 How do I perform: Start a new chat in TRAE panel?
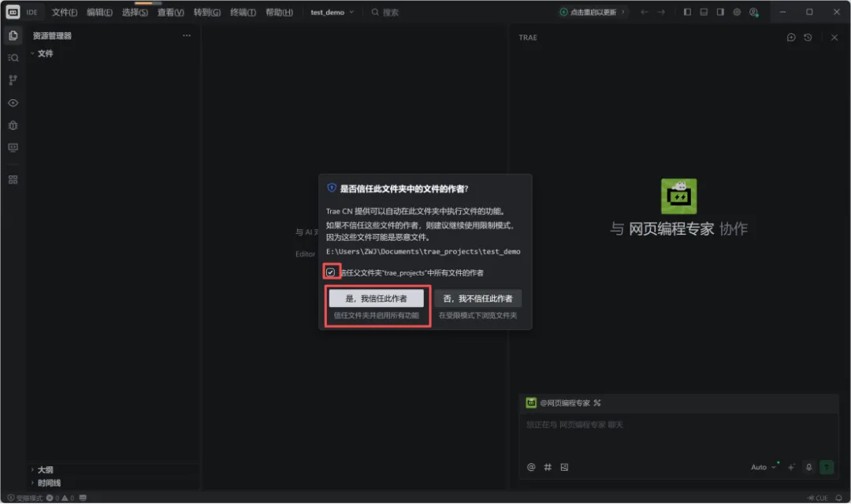791,38
